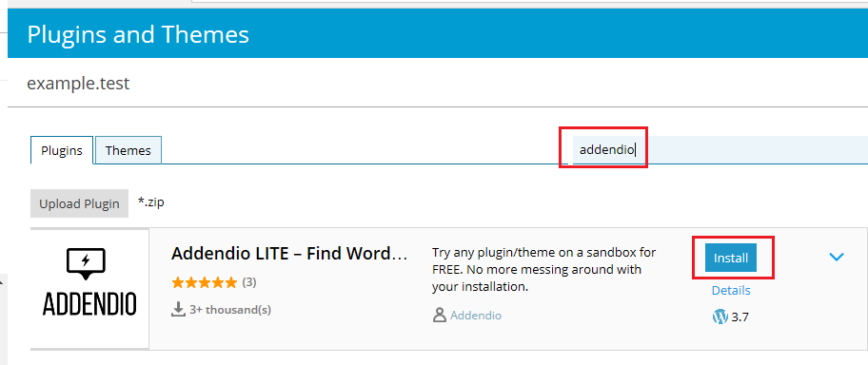The height and width of the screenshot is (365, 868).
Task: Click the Addendio LITE – Find Word… title
Action: coord(289,253)
